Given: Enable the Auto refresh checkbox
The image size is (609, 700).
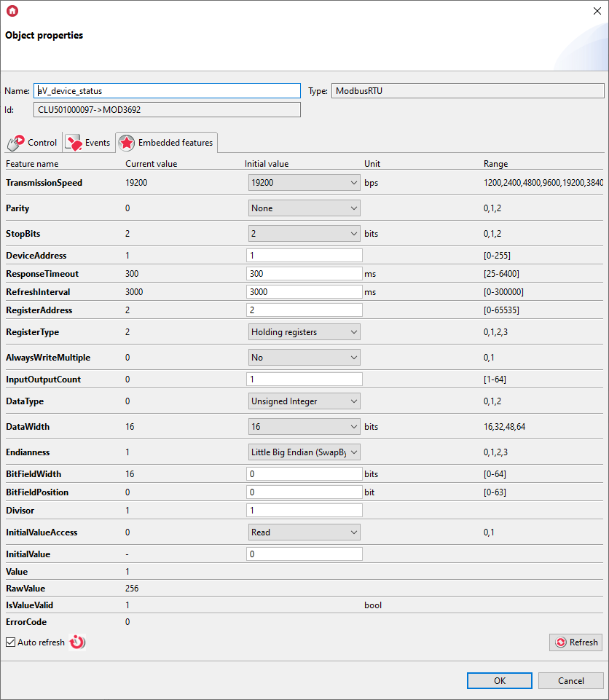Looking at the screenshot, I should pyautogui.click(x=9, y=642).
